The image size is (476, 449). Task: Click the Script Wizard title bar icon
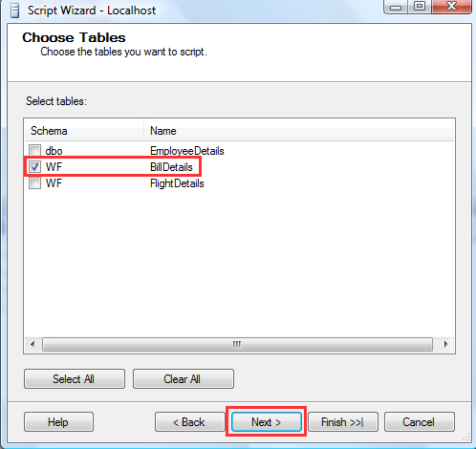point(14,11)
